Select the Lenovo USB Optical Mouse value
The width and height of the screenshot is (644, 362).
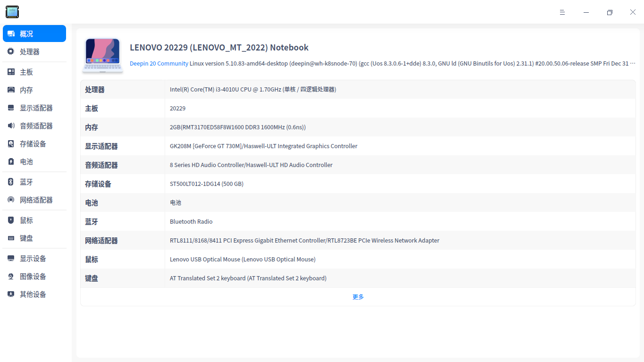(243, 259)
